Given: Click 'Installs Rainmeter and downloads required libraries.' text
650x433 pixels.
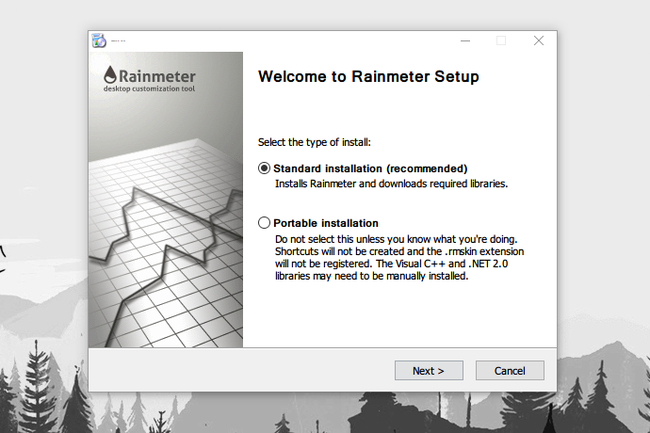Looking at the screenshot, I should click(391, 184).
